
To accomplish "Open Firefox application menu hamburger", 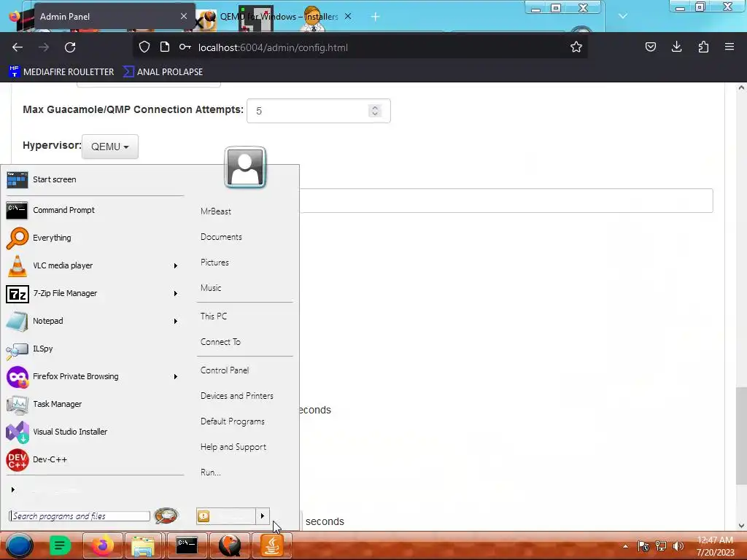I will (729, 47).
